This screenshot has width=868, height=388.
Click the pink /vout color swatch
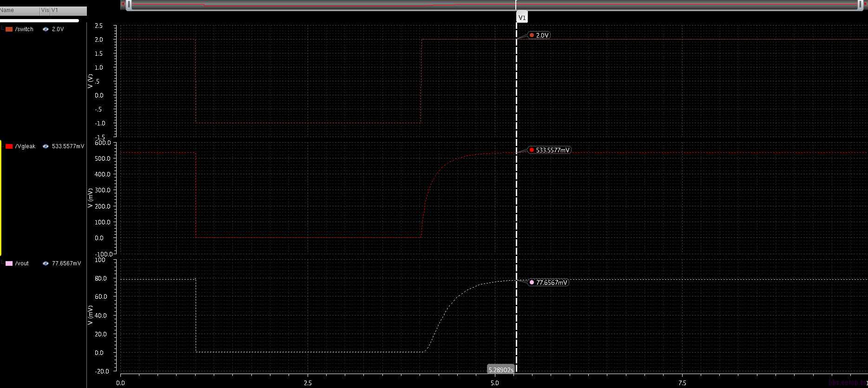tap(9, 263)
